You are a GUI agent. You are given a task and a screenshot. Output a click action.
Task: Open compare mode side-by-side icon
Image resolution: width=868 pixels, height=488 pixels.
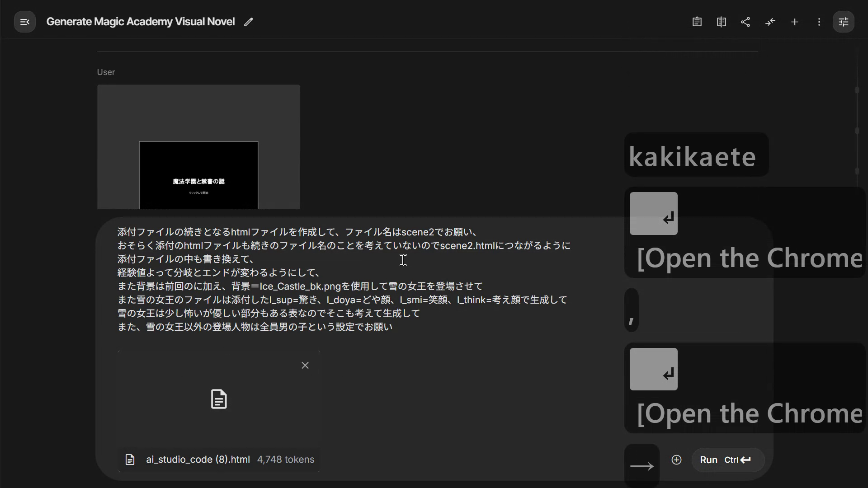point(721,22)
